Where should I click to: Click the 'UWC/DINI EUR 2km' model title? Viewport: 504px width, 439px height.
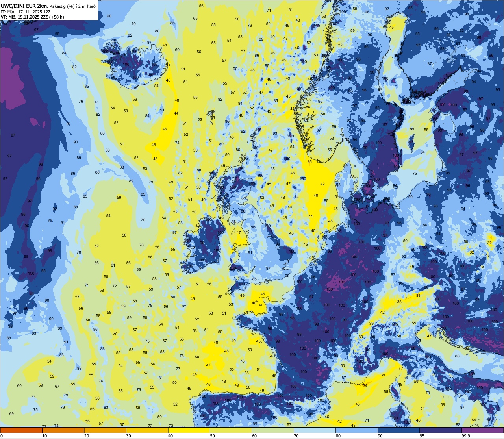point(23,6)
